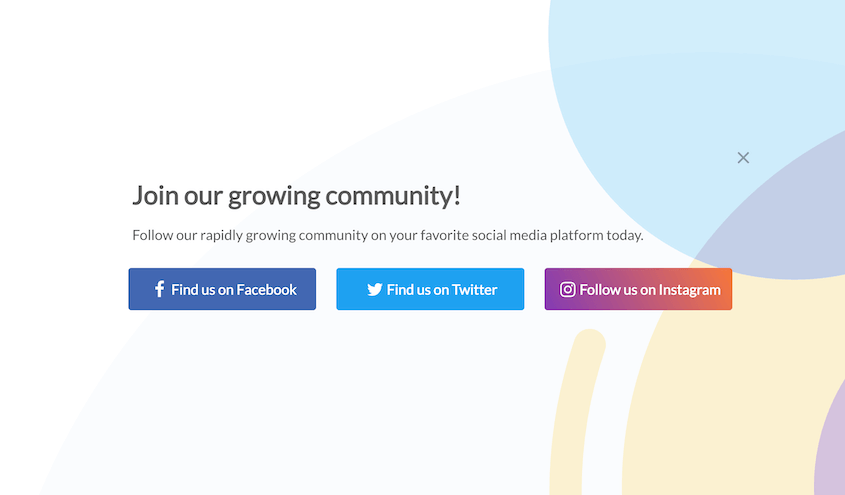Click the wide pale yellow background shape
This screenshot has height=495, width=845.
click(x=722, y=393)
